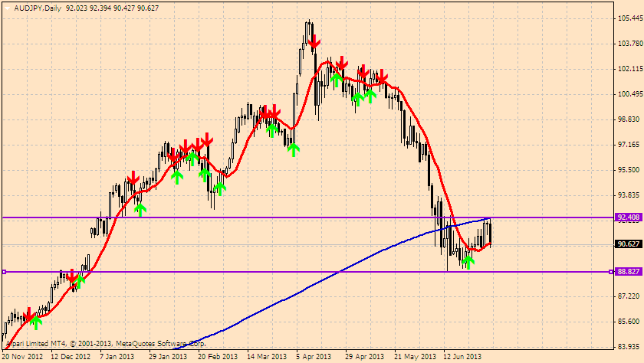This screenshot has width=644, height=363.
Task: Click the 103.780 price scale value
Action: coord(630,44)
